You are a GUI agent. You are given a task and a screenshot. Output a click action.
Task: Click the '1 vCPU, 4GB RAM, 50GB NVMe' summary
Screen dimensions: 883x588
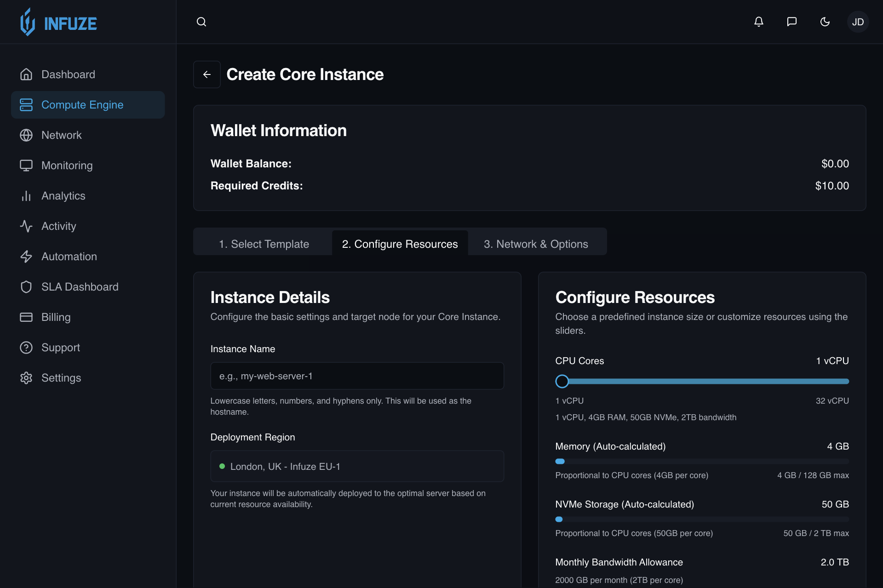[646, 417]
